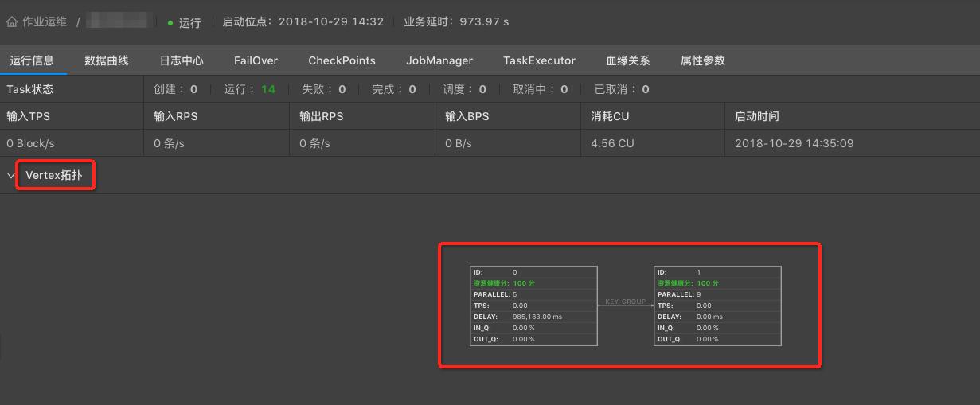Open the 属性参数 tab

click(x=703, y=60)
